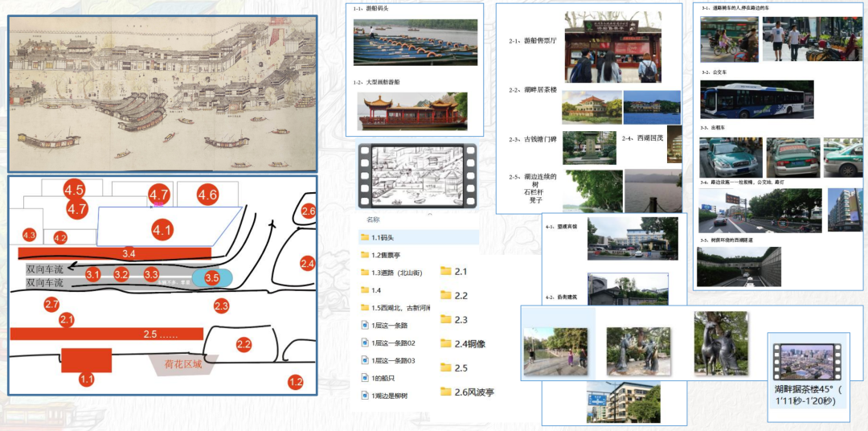Click map marker 4.1 on the diagram
Screen dimensions: 868x431
(162, 230)
